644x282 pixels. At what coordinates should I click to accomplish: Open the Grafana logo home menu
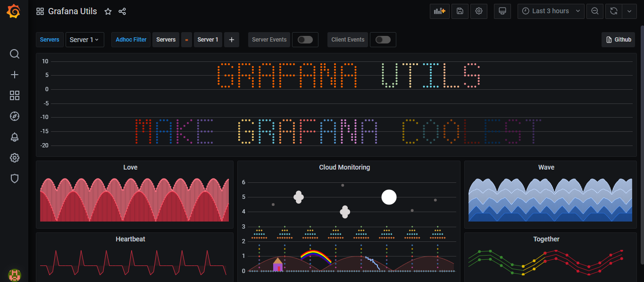(x=14, y=11)
